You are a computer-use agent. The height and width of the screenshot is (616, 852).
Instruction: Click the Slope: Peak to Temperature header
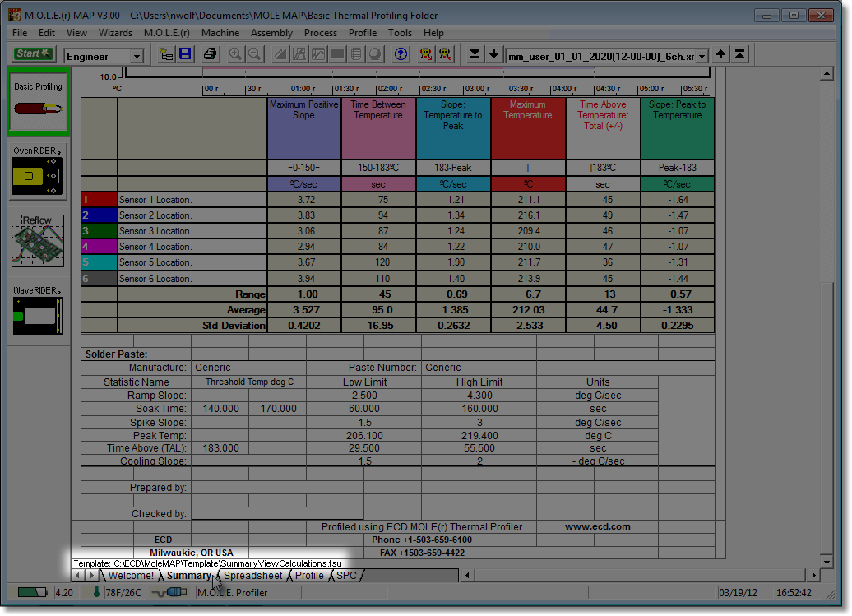coord(677,128)
